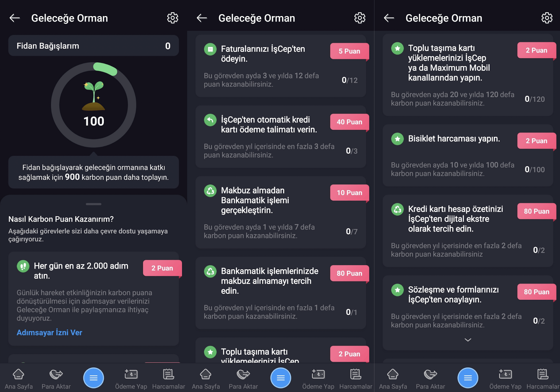
Task: Tap the footsteps icon for daily steps task
Action: pos(23,266)
